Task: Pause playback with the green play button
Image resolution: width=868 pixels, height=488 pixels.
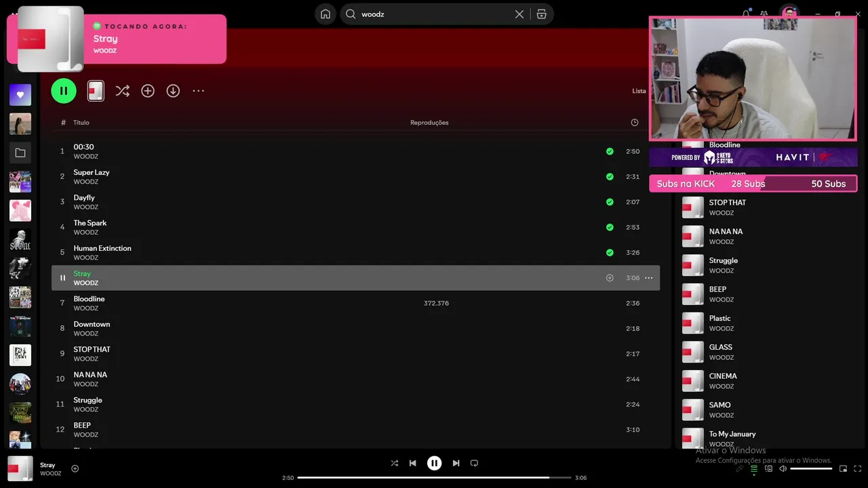Action: point(64,91)
